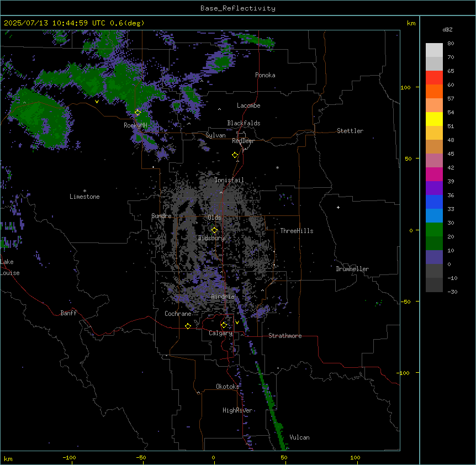The image size is (476, 465).
Task: Select the bright green 30 dBZ legend swatch
Action: pos(434,230)
